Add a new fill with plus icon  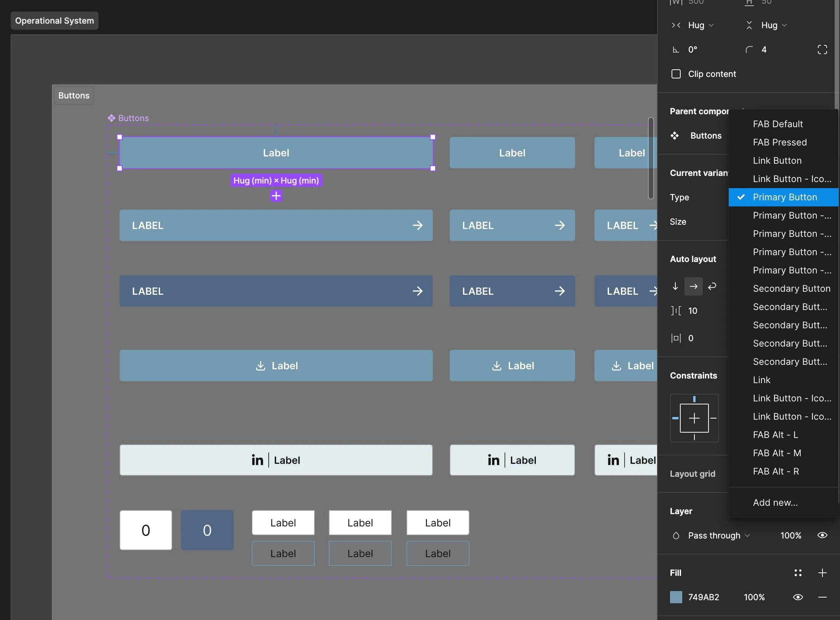click(822, 573)
